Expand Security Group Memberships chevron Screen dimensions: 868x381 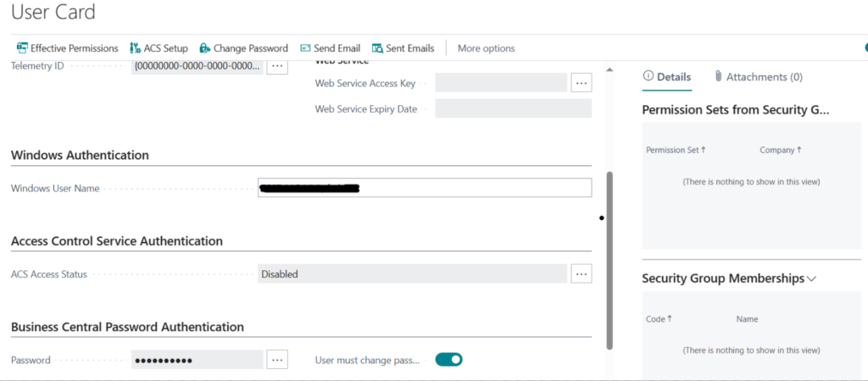click(x=811, y=279)
